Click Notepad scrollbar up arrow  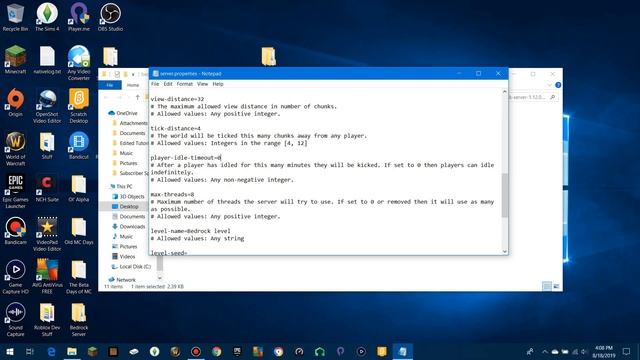504,92
